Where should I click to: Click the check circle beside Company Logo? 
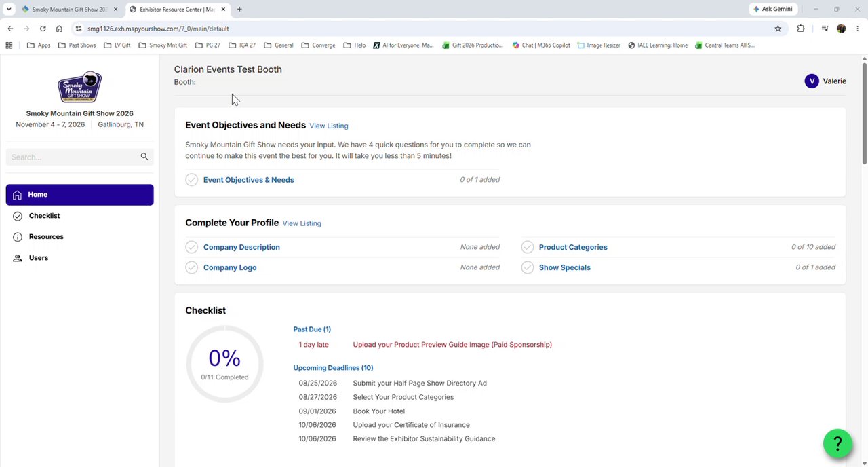pos(192,267)
